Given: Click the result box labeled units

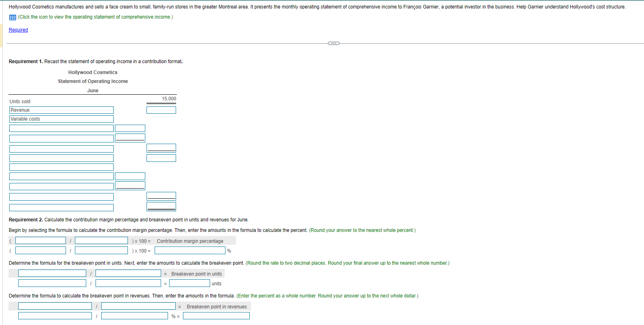Looking at the screenshot, I should 189,283.
